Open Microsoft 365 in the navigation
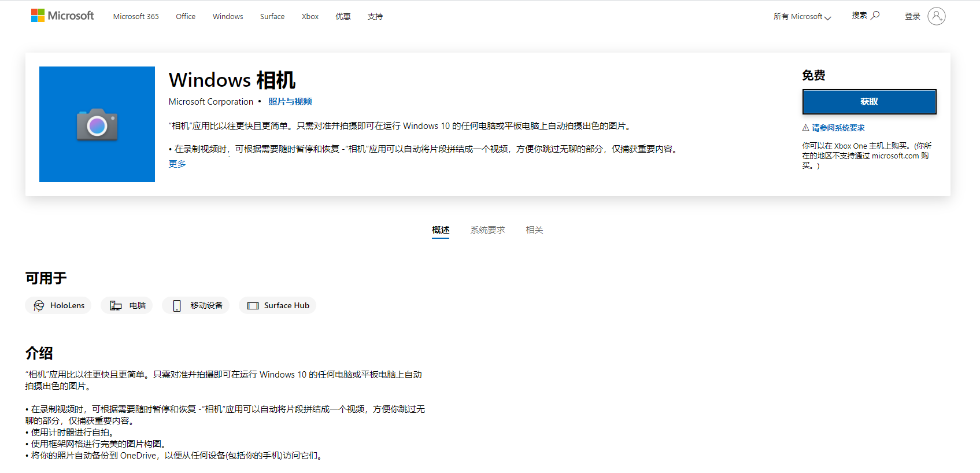980x473 pixels. (136, 17)
